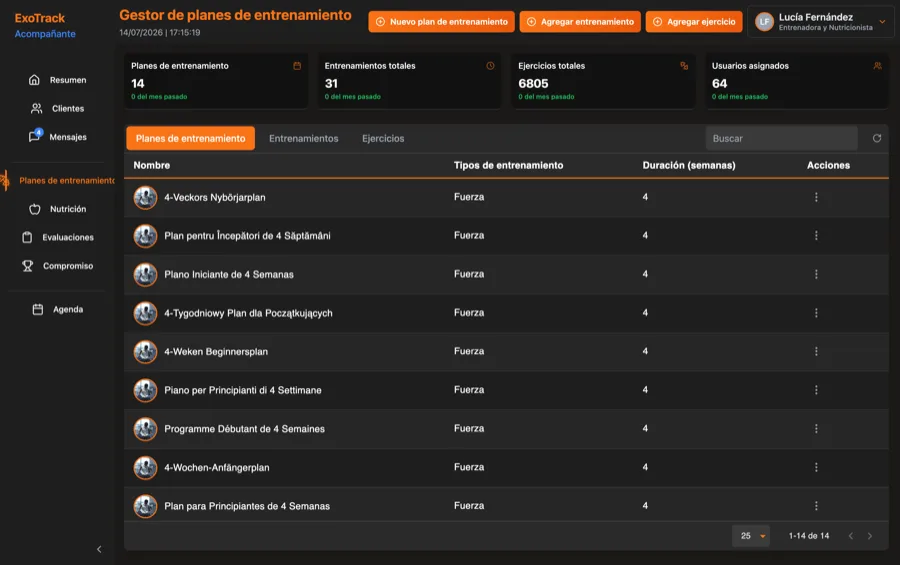Open 4-Tygodniowy Plan dla Początkujących
This screenshot has height=565, width=900.
click(x=249, y=313)
